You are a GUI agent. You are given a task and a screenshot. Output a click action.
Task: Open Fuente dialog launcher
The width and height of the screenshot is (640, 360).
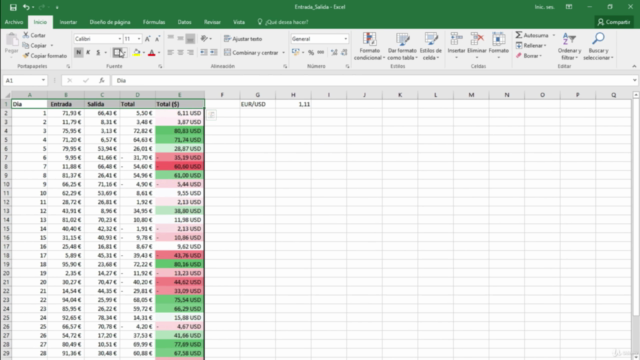click(x=160, y=66)
